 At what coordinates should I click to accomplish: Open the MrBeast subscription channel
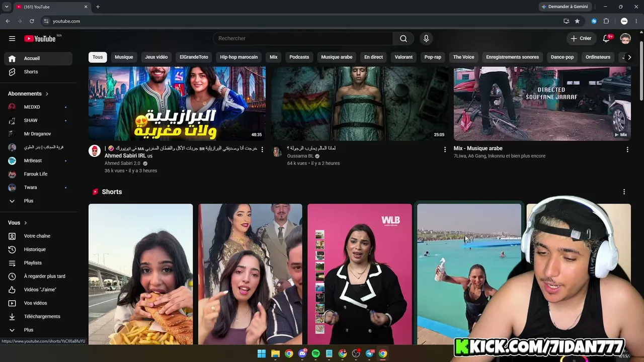coord(38,161)
